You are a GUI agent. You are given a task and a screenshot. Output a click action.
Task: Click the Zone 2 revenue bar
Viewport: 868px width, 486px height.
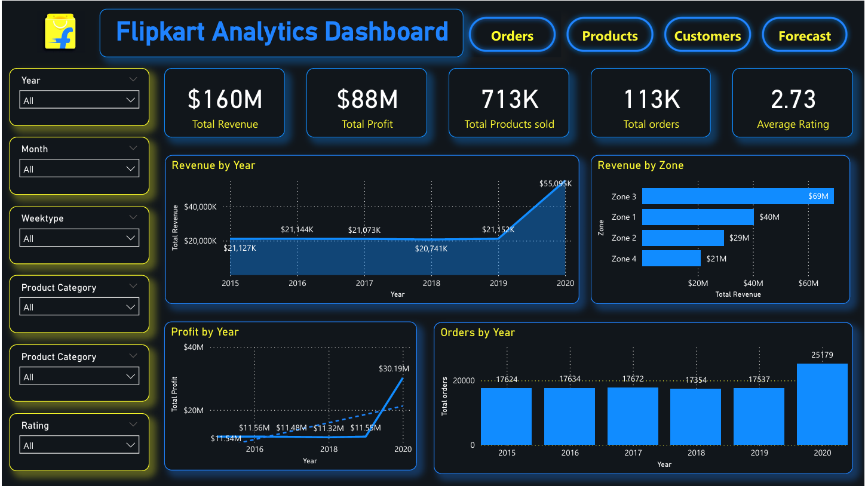click(x=683, y=238)
